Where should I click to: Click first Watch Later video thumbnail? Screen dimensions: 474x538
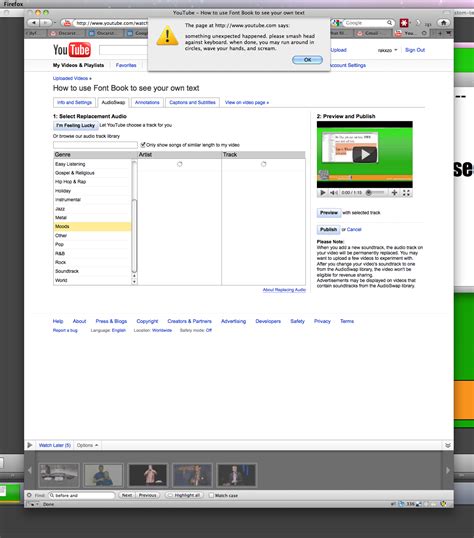(x=59, y=475)
